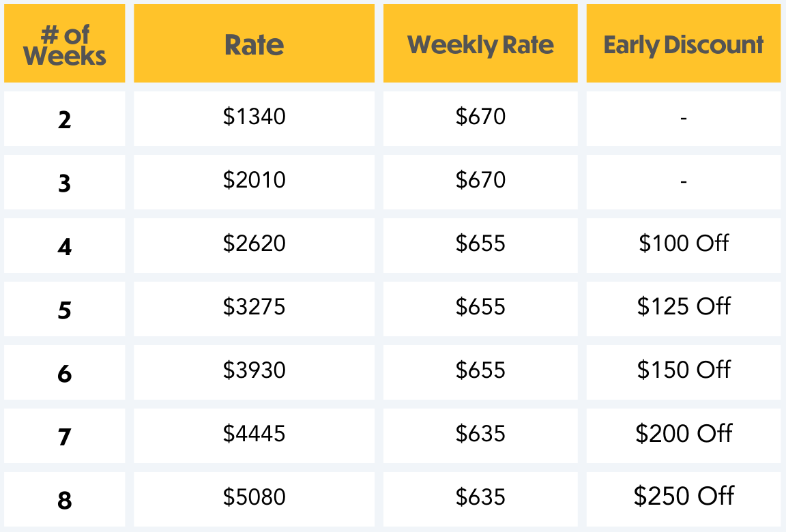
Task: Click the $2620 rate cell
Action: point(254,243)
